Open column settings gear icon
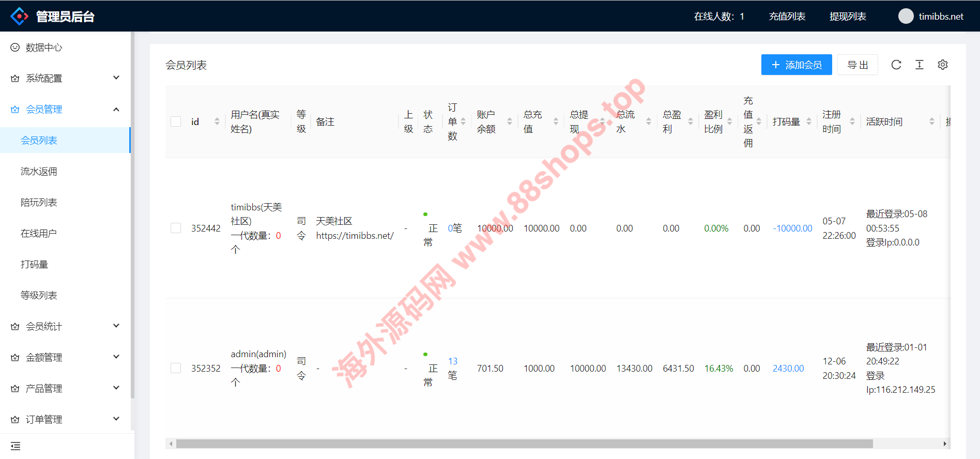The width and height of the screenshot is (980, 459). click(x=943, y=65)
